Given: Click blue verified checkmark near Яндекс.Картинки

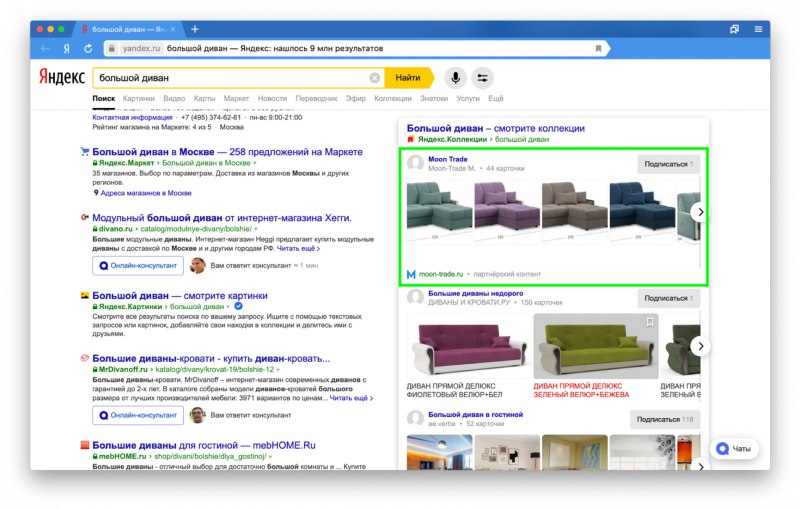Looking at the screenshot, I should (238, 306).
